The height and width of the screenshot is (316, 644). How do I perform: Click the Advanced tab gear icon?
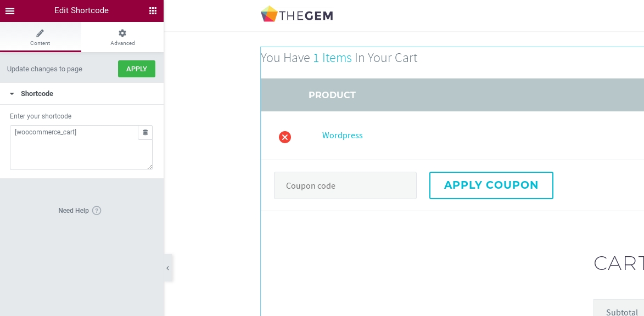pos(122,33)
